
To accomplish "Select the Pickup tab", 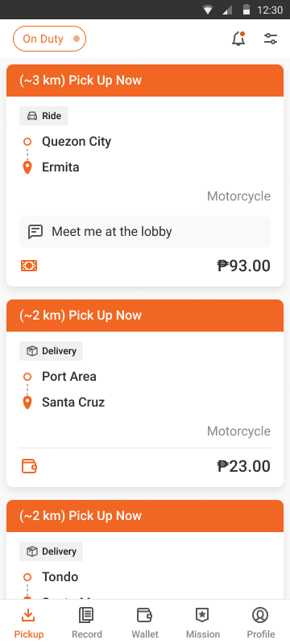I will click(29, 622).
